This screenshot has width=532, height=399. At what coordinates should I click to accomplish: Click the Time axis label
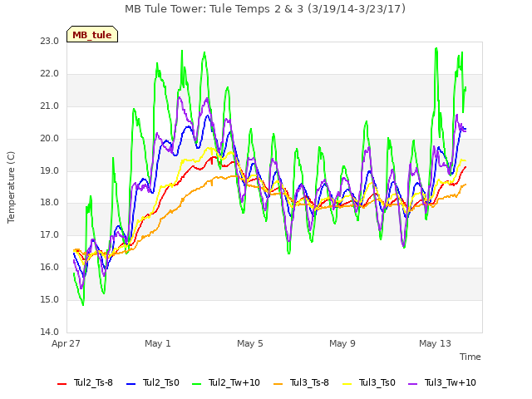click(470, 357)
